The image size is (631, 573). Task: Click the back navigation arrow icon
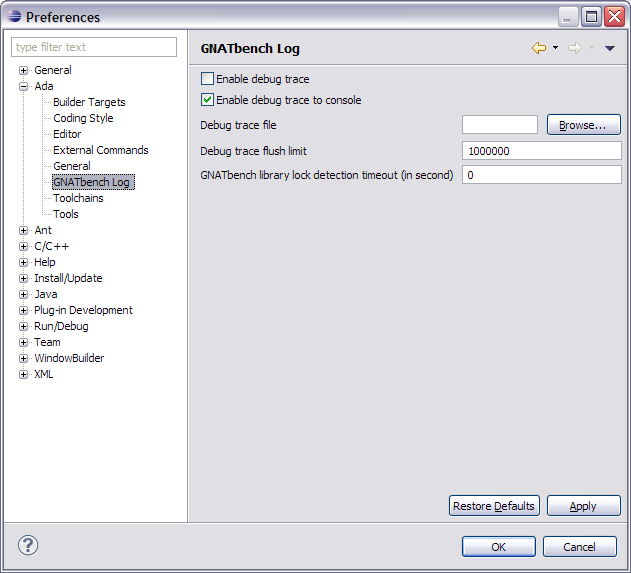point(539,48)
